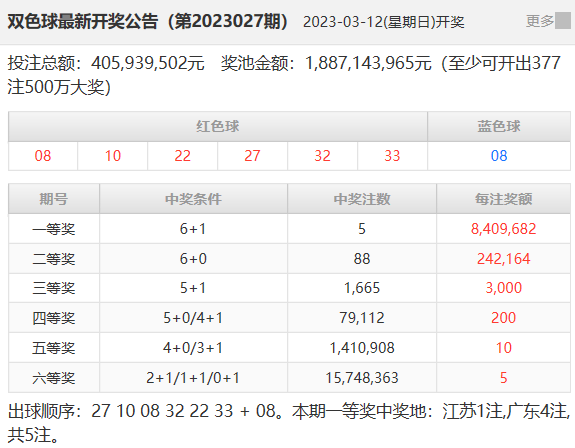Click second prize winner count 88

coord(362,259)
